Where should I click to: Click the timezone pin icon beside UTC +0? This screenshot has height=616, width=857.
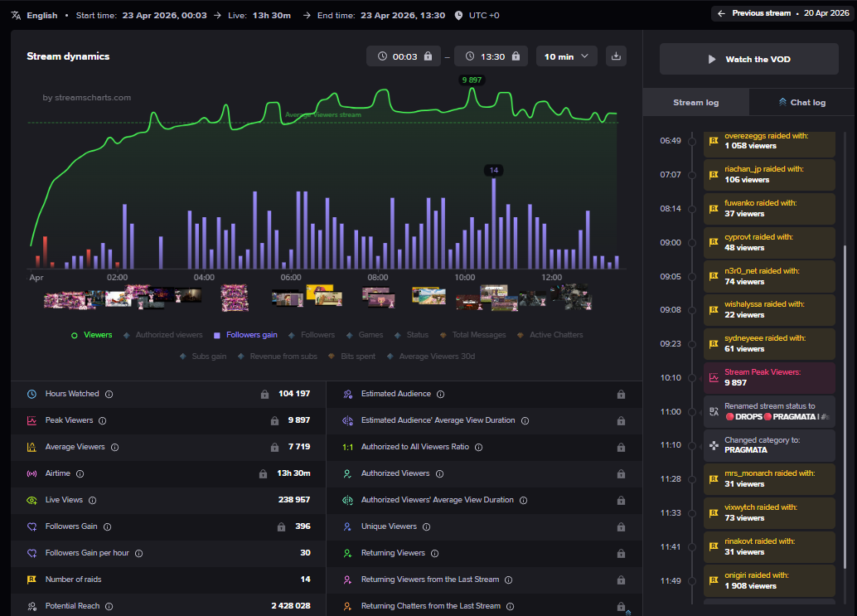point(458,15)
